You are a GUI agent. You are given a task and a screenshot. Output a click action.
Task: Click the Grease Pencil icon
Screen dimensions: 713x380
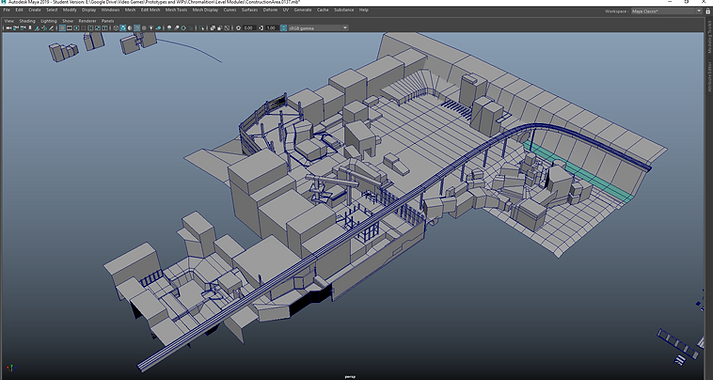coord(51,28)
